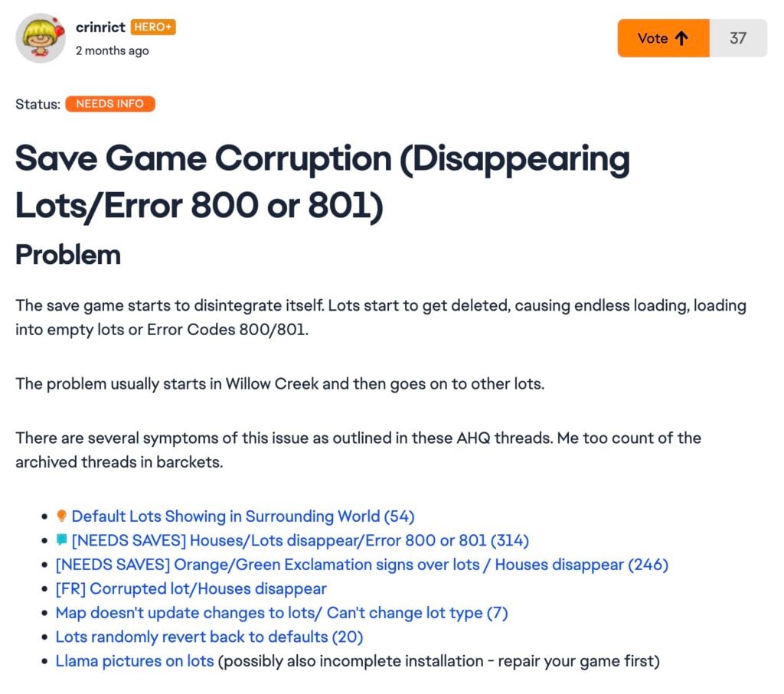Click crinrict's profile avatar picture
Image resolution: width=784 pixels, height=694 pixels.
point(41,38)
